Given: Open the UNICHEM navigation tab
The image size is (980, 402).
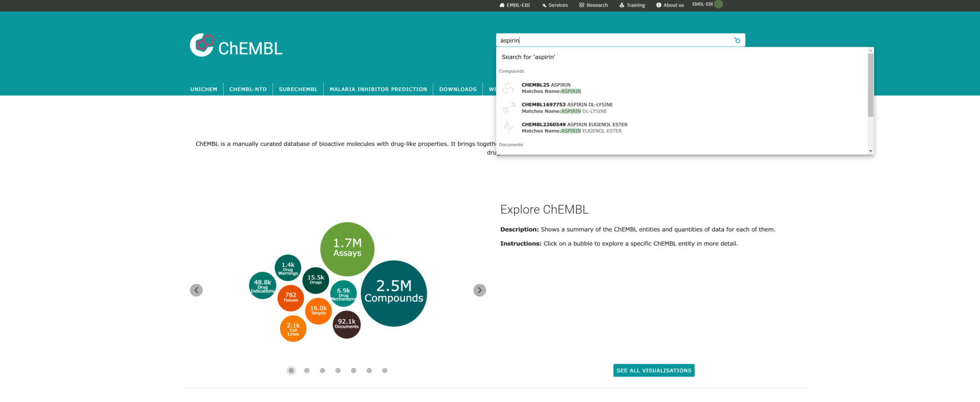Looking at the screenshot, I should pyautogui.click(x=204, y=89).
